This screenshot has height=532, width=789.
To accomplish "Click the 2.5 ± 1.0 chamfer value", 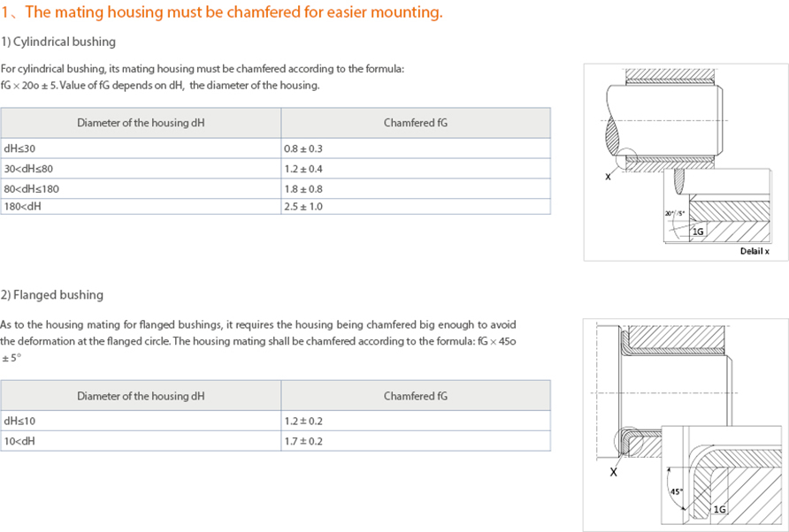I will click(303, 206).
